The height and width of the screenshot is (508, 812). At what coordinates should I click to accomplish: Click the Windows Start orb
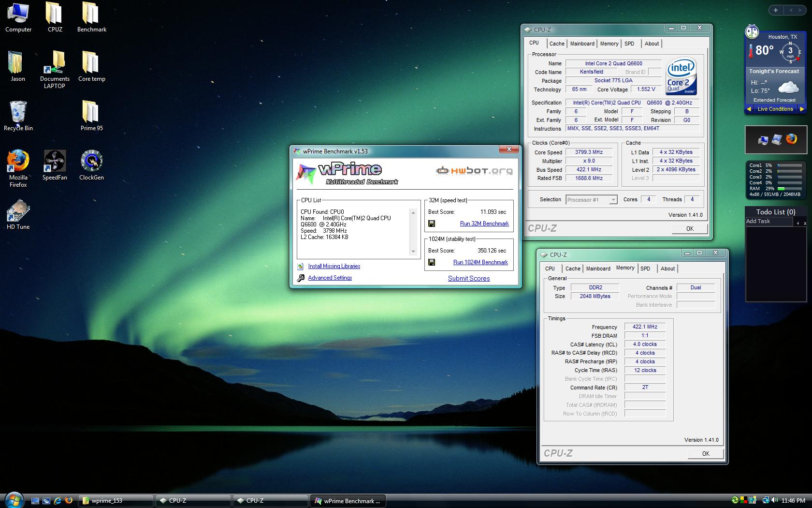click(14, 500)
